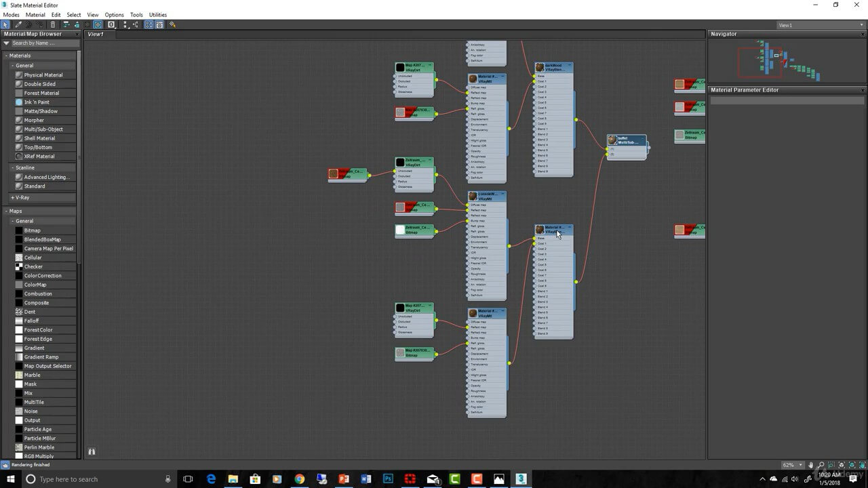Click Lay Out All nodes icon
The width and height of the screenshot is (868, 488).
[125, 24]
